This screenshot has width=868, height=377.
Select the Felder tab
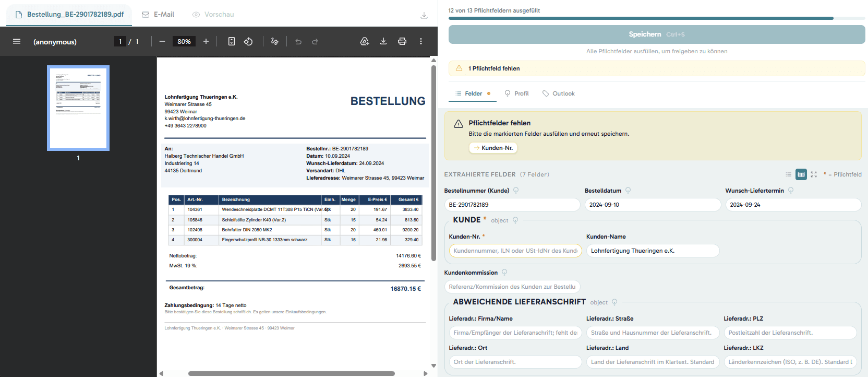(473, 93)
